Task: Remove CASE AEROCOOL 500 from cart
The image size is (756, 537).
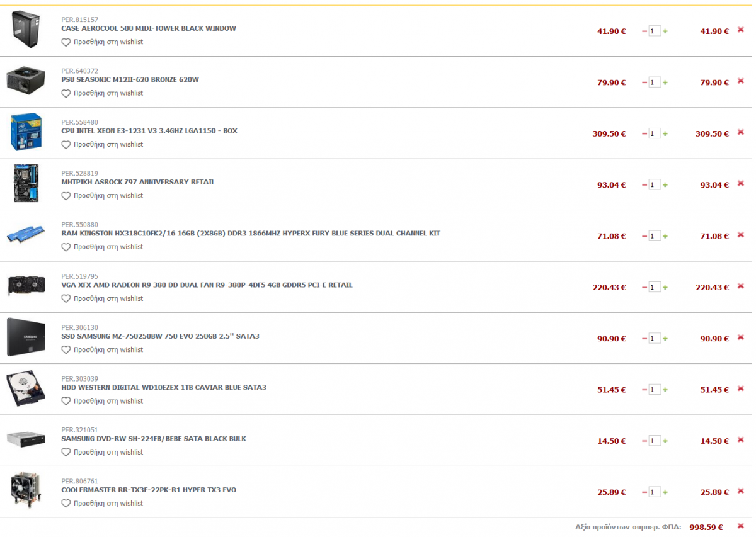Action: [741, 30]
